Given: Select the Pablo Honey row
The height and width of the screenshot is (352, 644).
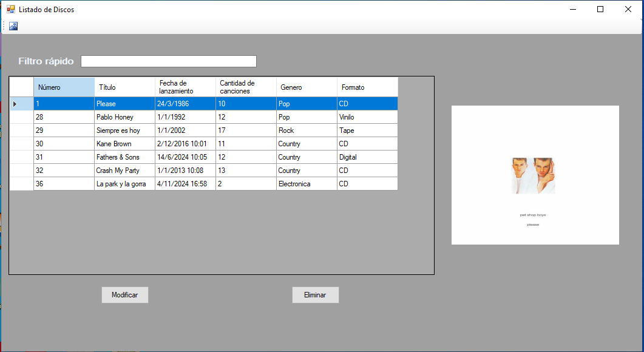Looking at the screenshot, I should click(x=124, y=117).
